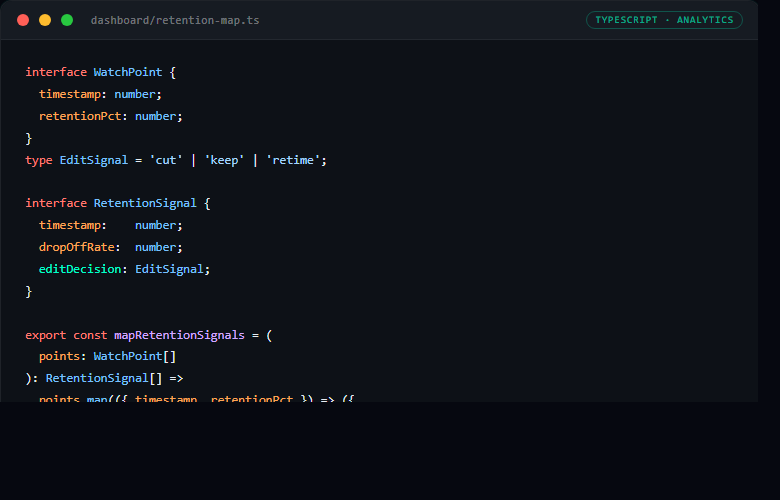Click the 'cut' string literal

coord(166,160)
